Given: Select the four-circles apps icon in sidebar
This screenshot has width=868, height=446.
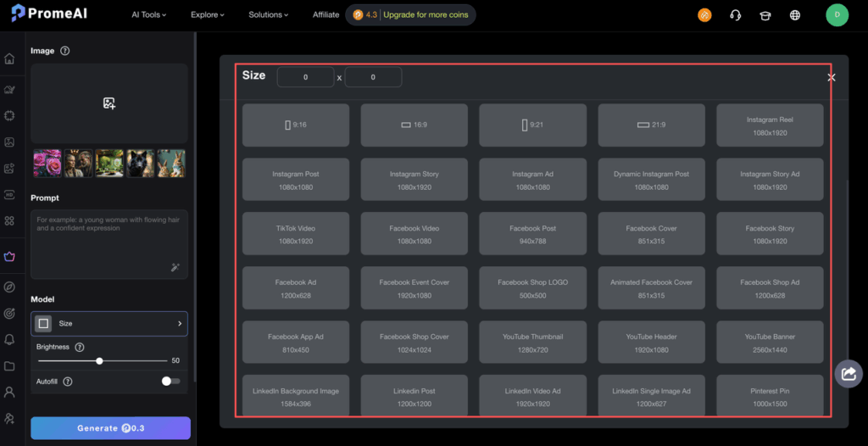Looking at the screenshot, I should coord(8,221).
